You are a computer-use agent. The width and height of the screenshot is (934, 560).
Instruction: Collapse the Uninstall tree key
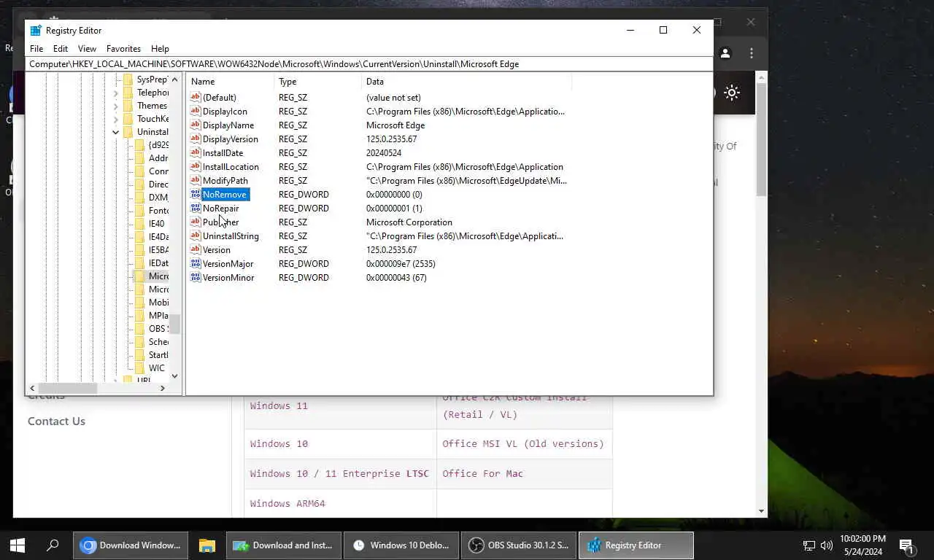pos(115,132)
